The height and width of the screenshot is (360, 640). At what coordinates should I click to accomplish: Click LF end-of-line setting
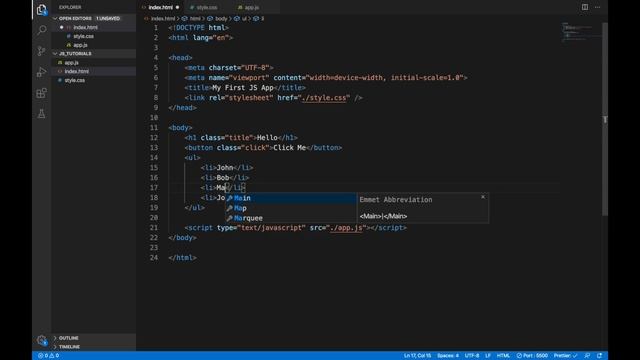(488, 356)
